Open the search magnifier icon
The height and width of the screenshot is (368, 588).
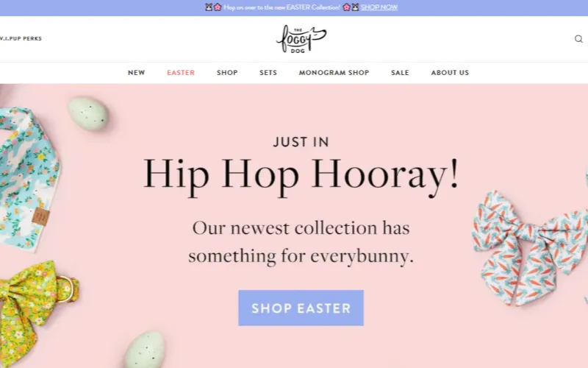tap(578, 39)
